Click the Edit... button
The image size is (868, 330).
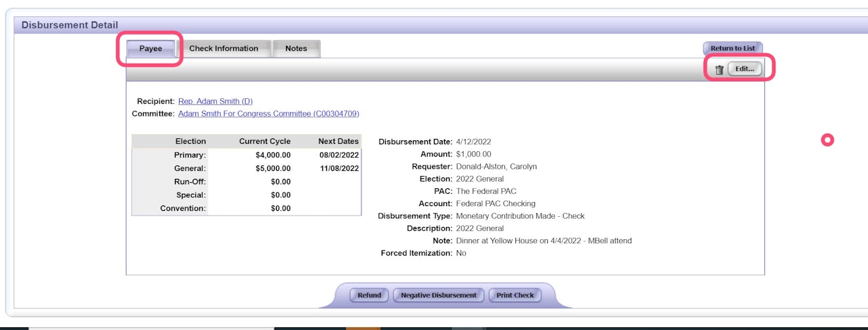[x=745, y=69]
